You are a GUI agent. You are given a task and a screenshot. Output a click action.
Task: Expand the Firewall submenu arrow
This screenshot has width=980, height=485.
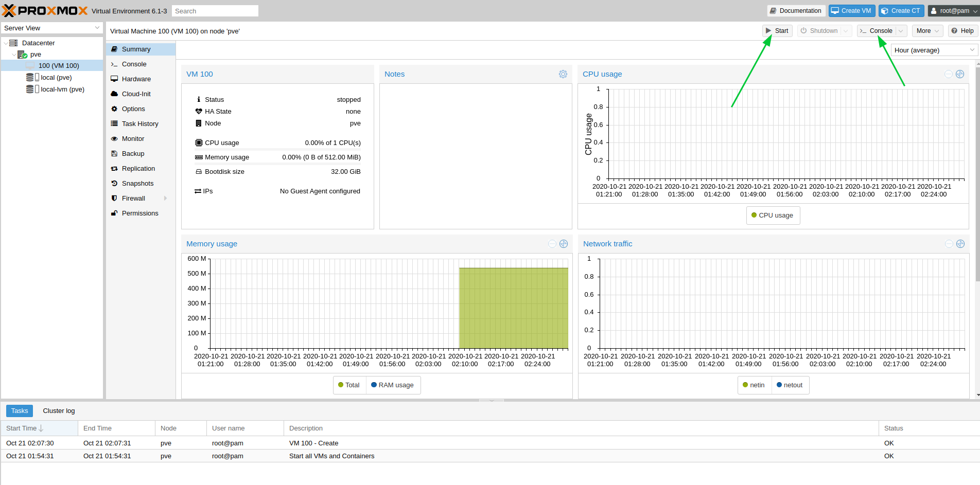[165, 198]
